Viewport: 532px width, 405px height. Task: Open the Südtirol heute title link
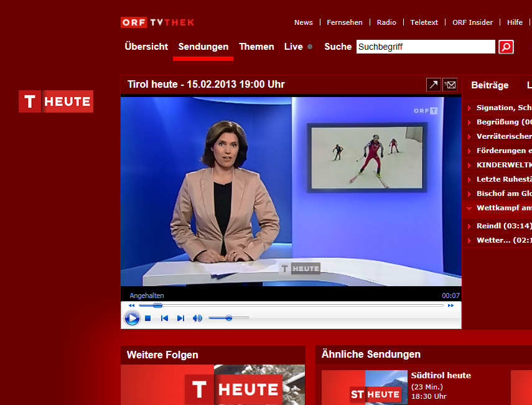click(x=441, y=375)
